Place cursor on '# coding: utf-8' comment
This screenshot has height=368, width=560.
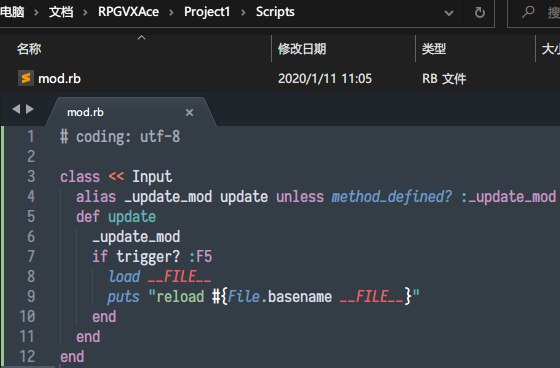(x=120, y=137)
